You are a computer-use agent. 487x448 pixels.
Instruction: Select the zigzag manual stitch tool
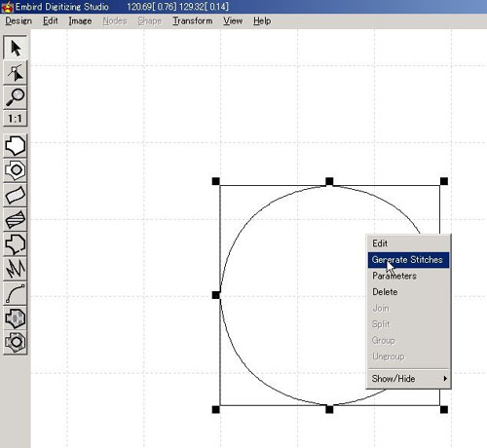point(16,269)
